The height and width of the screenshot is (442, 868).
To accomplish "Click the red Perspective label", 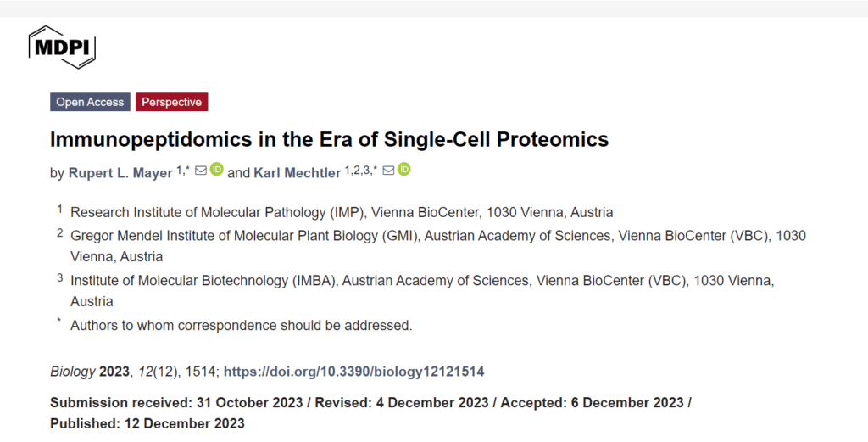I will (171, 102).
